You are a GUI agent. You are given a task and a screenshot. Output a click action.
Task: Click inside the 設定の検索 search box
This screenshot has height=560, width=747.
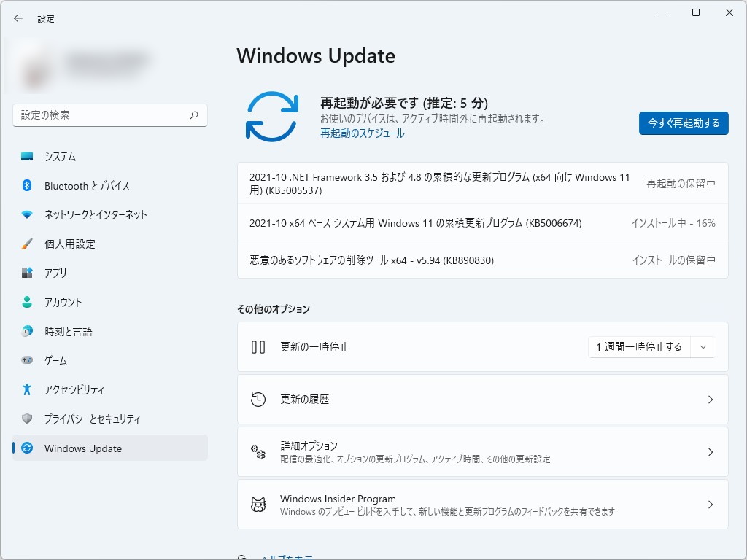(109, 115)
